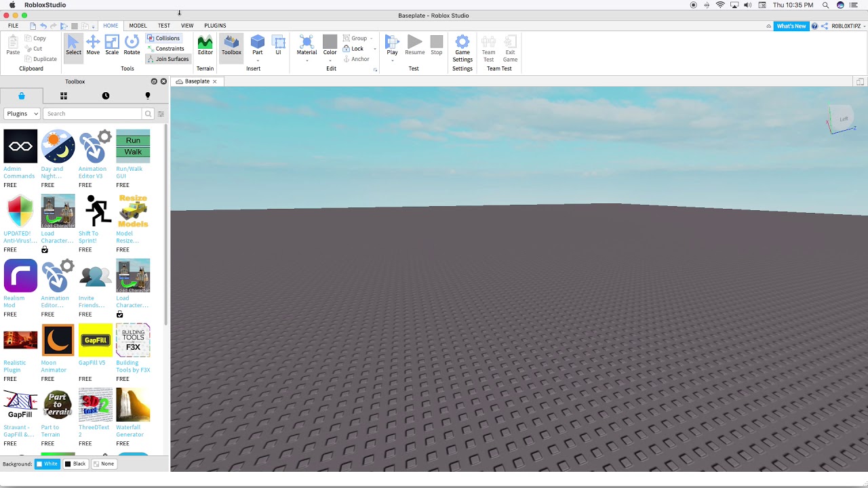Click in the Toolbox search field

(x=93, y=114)
